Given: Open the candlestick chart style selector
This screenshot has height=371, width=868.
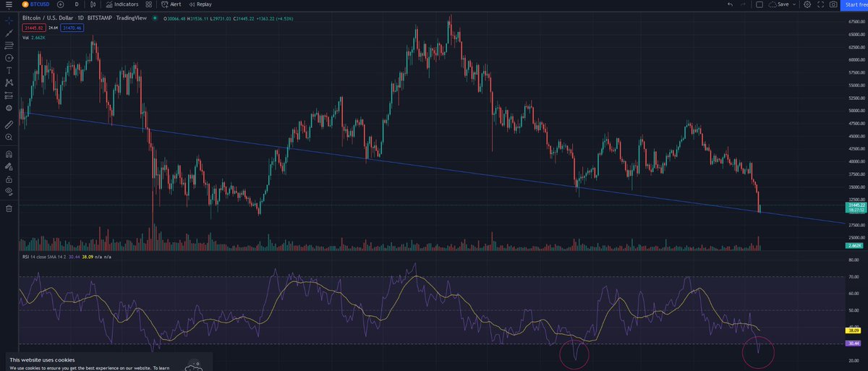Looking at the screenshot, I should 93,4.
